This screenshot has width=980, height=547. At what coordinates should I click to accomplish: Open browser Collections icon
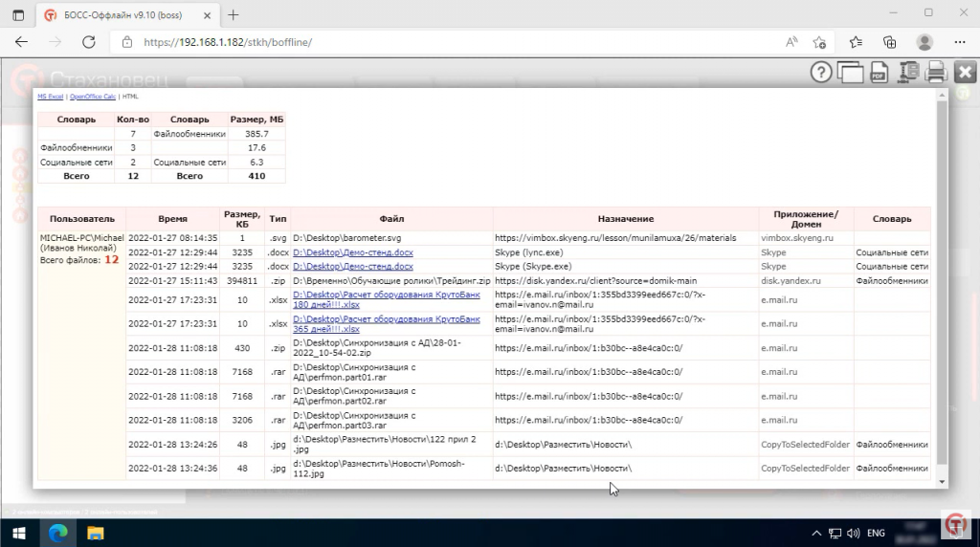[889, 42]
